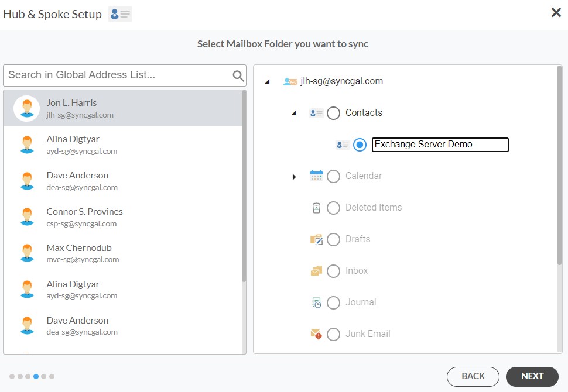Click the csp-sg@syncgal.com email text

(x=81, y=223)
